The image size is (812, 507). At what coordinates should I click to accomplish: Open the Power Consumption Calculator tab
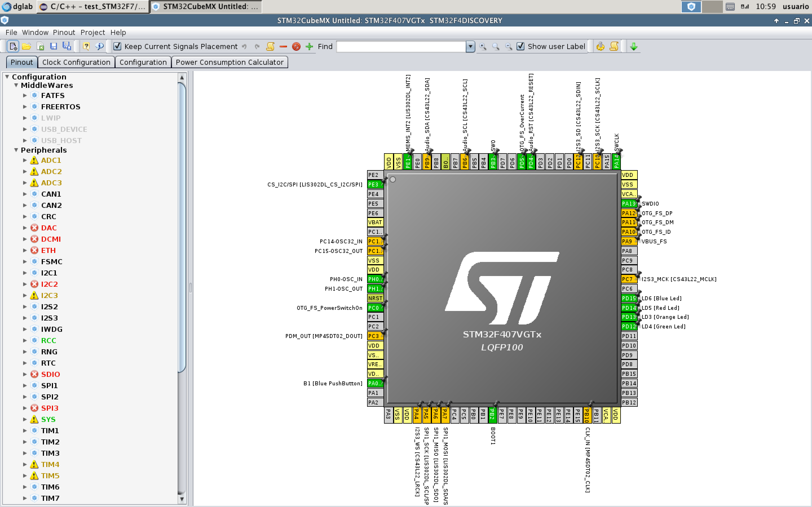coord(230,62)
